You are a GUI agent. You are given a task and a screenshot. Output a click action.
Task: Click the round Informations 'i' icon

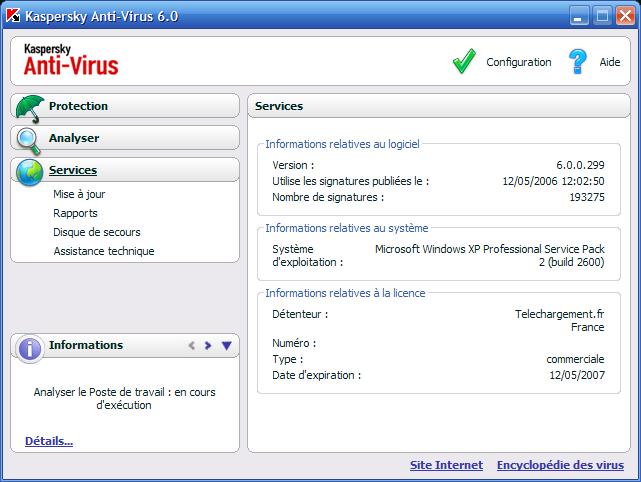point(29,349)
